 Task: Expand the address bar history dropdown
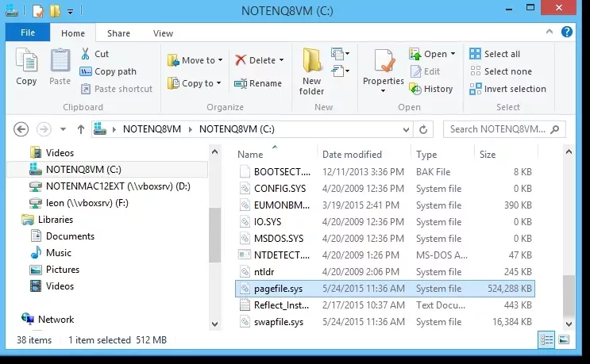[406, 129]
